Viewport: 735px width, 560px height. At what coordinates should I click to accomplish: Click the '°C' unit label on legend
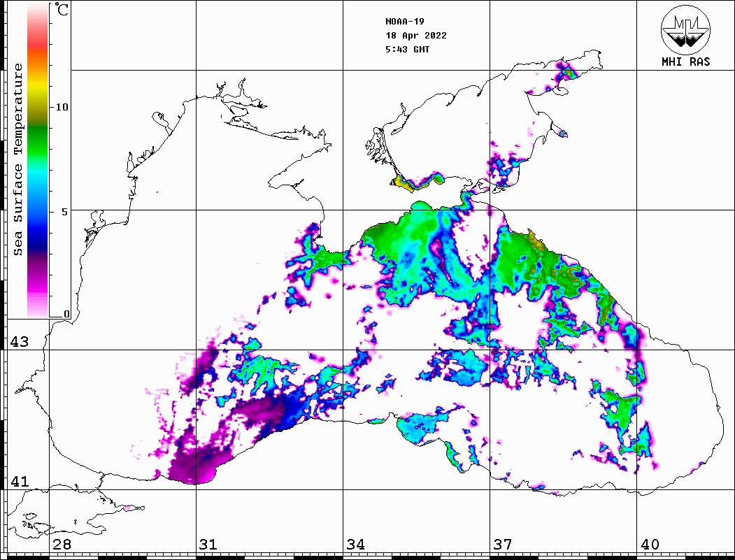[x=61, y=9]
